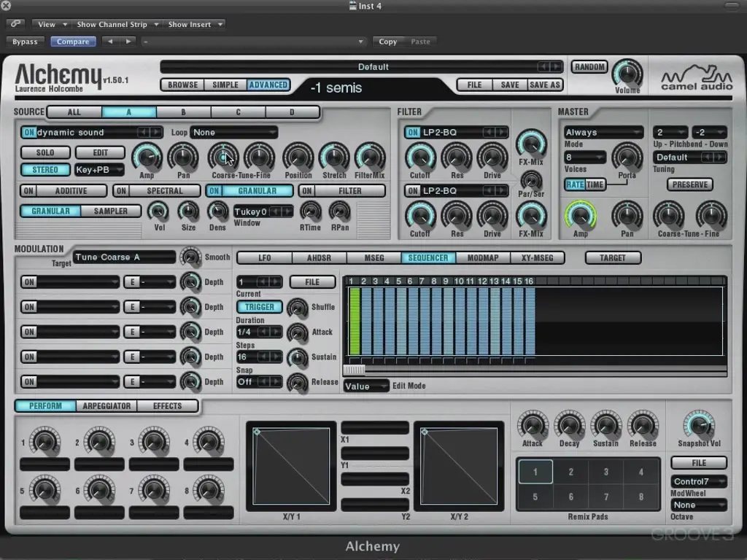
Task: Select source tab B
Action: (x=183, y=112)
